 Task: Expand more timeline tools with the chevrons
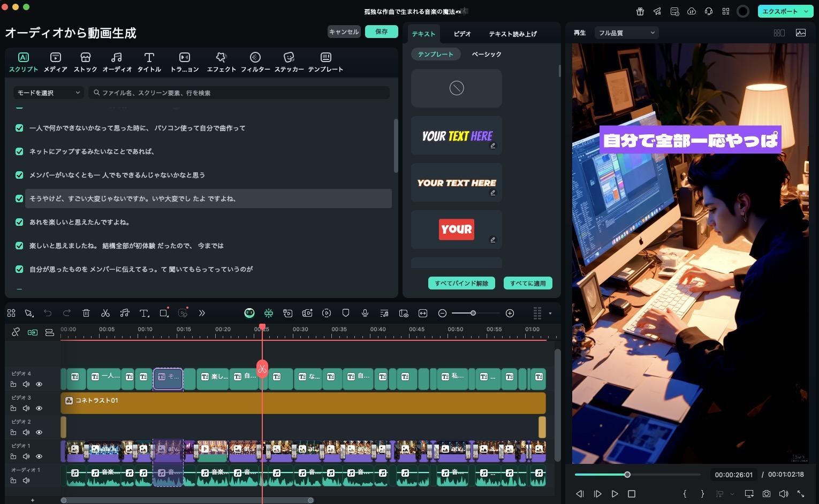(x=202, y=313)
